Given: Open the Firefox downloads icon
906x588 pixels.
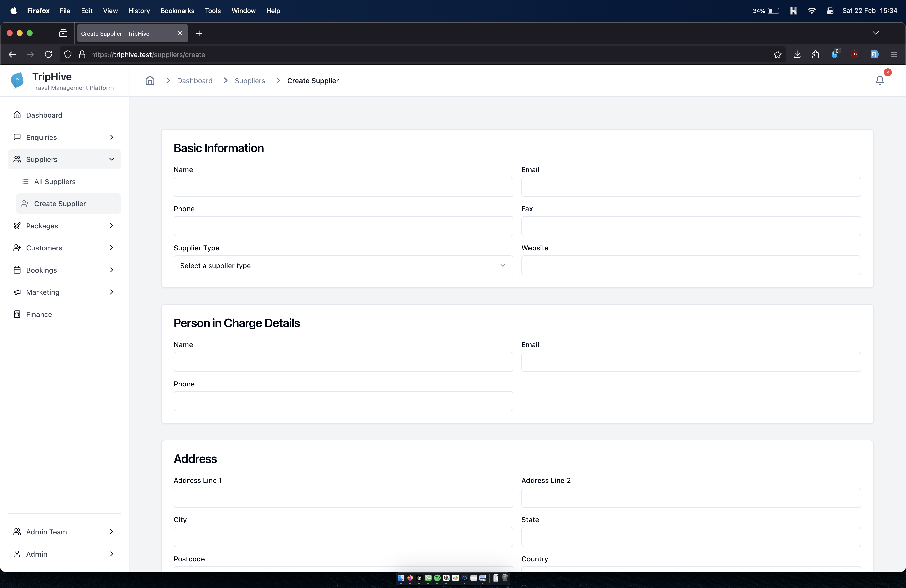Looking at the screenshot, I should pos(797,54).
